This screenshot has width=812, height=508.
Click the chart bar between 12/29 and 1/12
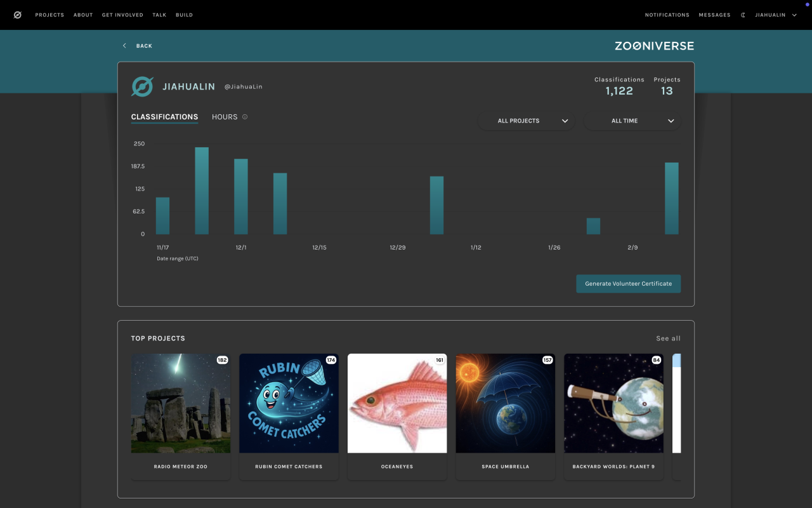pos(436,205)
